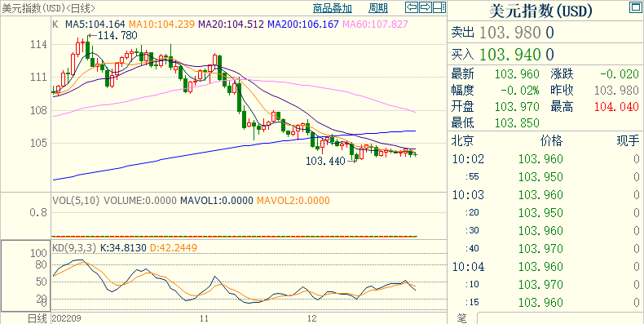
Task: Click the right arrow navigation icon
Action: [x=426, y=7]
